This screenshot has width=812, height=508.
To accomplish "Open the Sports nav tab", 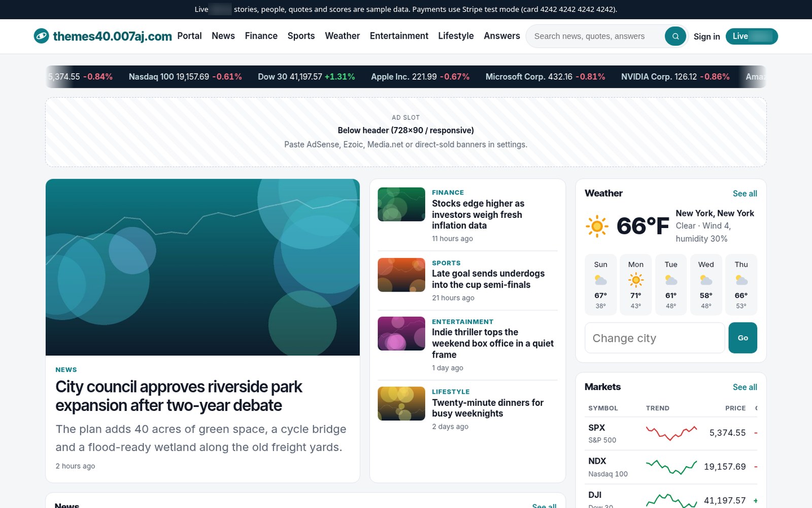I will [x=301, y=36].
